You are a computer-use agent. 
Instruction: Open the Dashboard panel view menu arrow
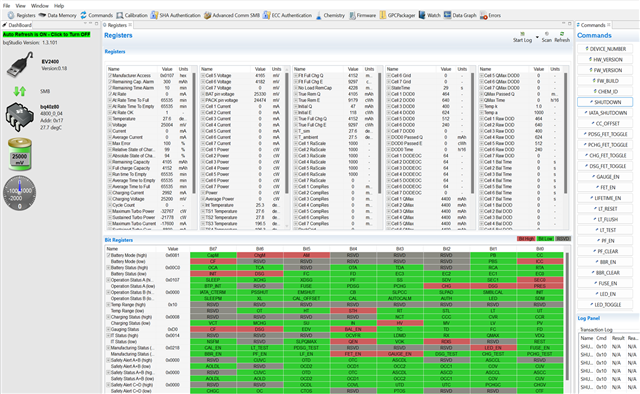pos(85,24)
